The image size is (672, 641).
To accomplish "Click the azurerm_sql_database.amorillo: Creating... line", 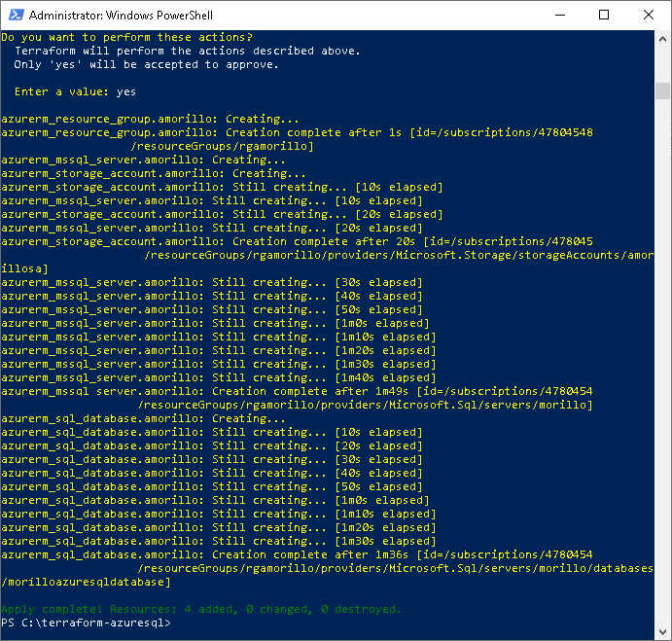I will (143, 418).
